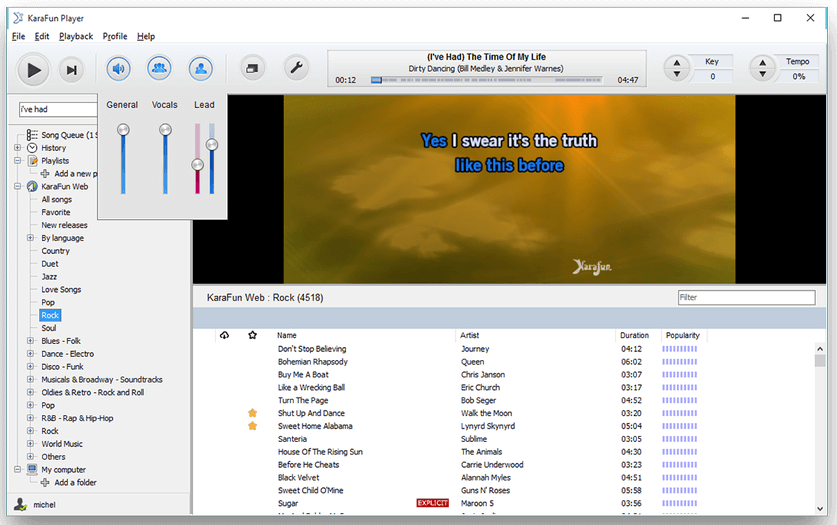Click the backing vocals group icon

pyautogui.click(x=159, y=69)
